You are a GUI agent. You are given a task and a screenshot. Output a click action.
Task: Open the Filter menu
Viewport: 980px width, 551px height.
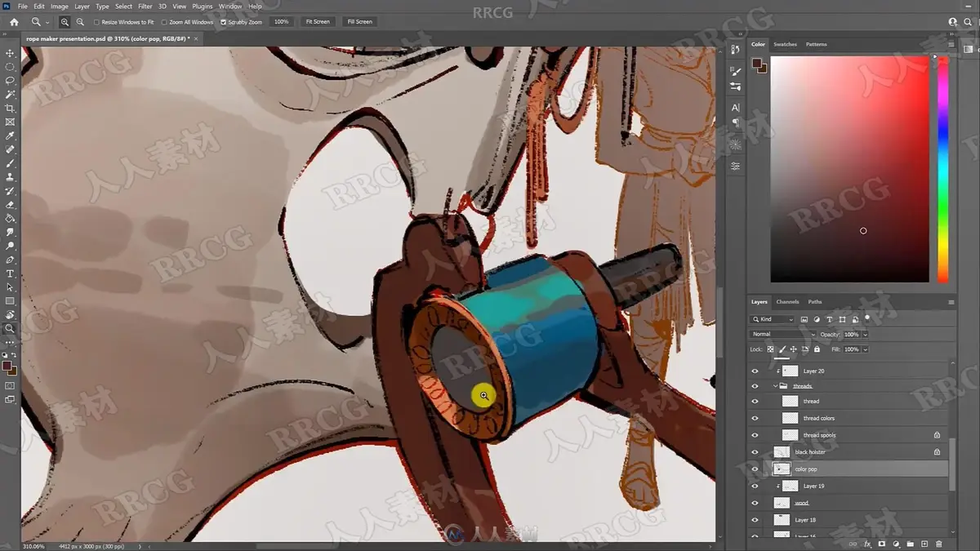[x=145, y=6]
